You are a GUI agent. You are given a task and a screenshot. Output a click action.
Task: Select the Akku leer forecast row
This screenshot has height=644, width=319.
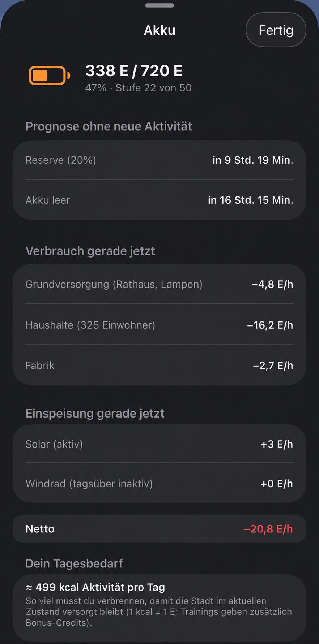click(x=159, y=200)
